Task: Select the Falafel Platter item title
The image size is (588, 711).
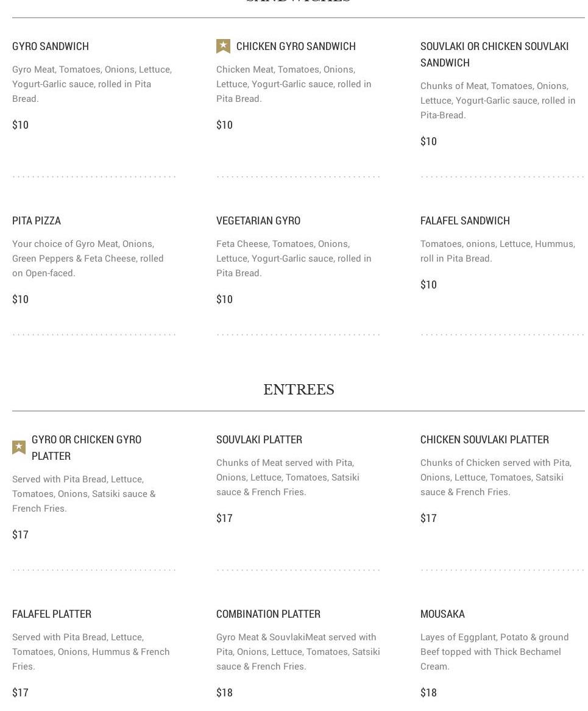Action: (x=52, y=614)
